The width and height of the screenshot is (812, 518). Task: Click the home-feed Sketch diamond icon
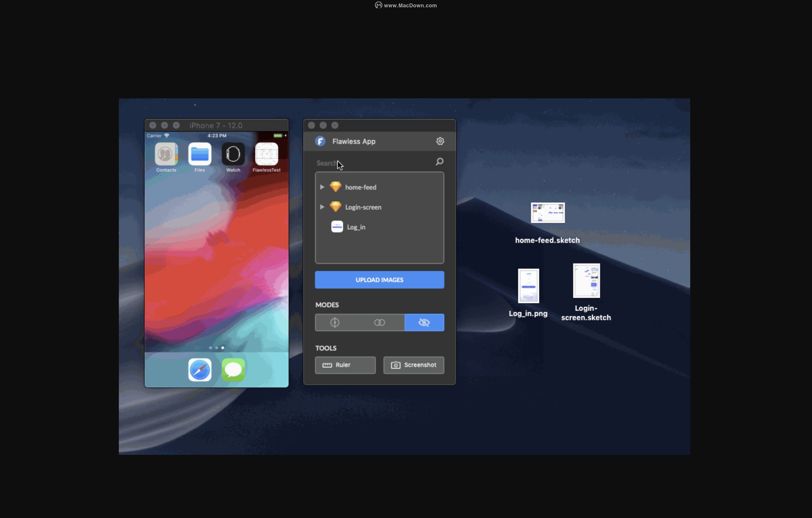point(335,186)
